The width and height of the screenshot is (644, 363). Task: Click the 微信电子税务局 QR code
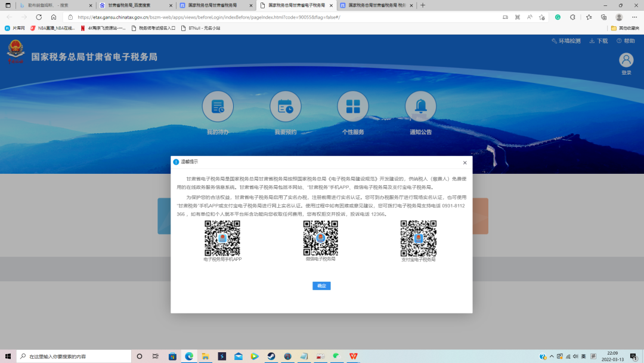coord(321,238)
